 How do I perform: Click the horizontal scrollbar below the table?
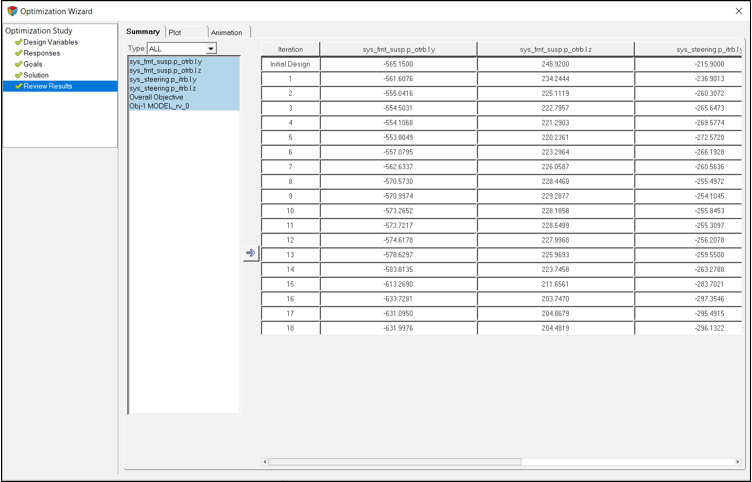[395, 462]
